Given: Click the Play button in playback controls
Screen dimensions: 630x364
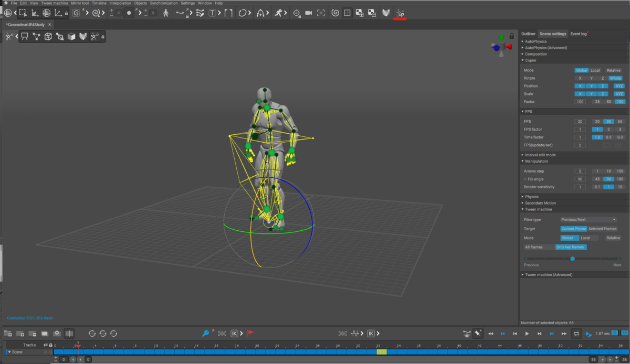Looking at the screenshot, I should click(527, 334).
